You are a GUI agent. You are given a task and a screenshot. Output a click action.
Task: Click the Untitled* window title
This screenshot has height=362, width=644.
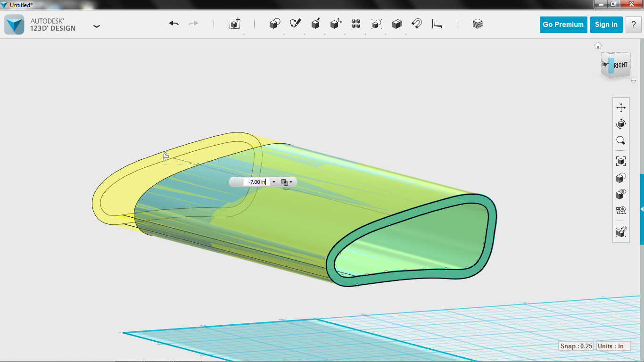21,4
